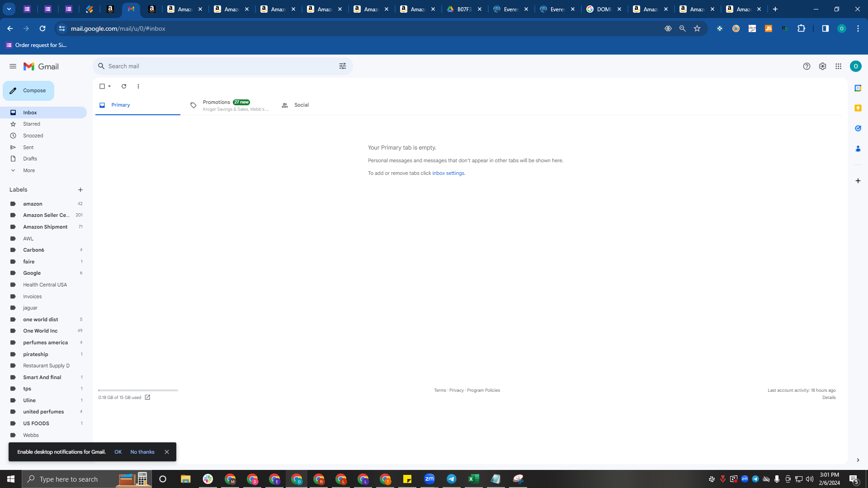The height and width of the screenshot is (488, 868).
Task: Open Google Contacts side panel
Action: (x=858, y=148)
